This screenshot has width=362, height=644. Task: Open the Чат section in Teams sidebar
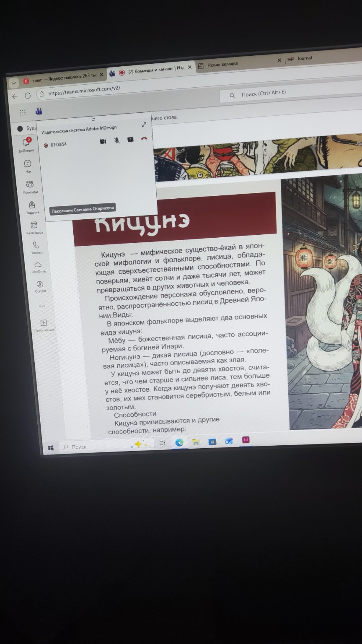[27, 164]
